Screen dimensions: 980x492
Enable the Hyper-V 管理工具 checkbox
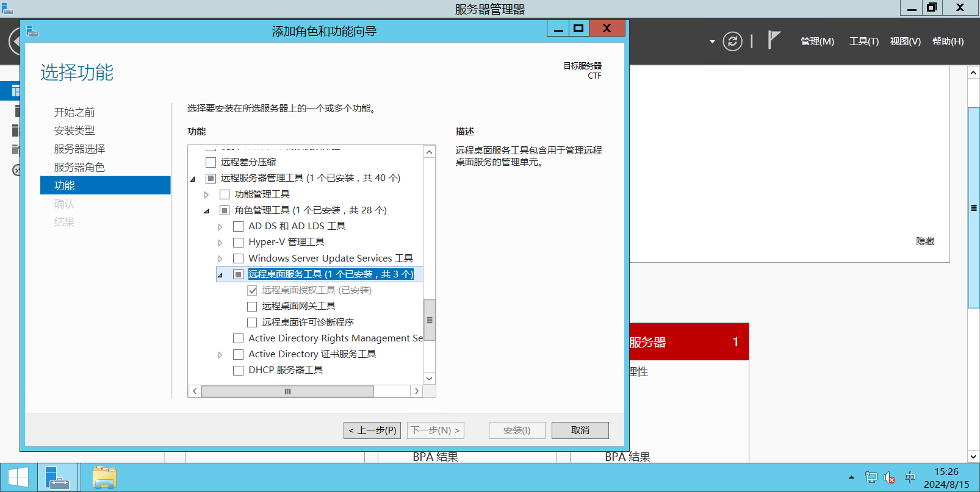click(x=239, y=242)
